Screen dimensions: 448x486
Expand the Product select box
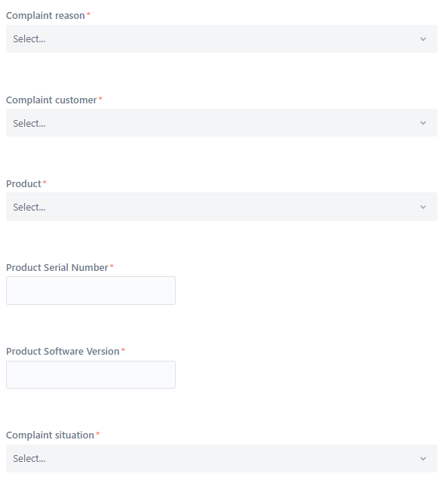[x=222, y=207]
